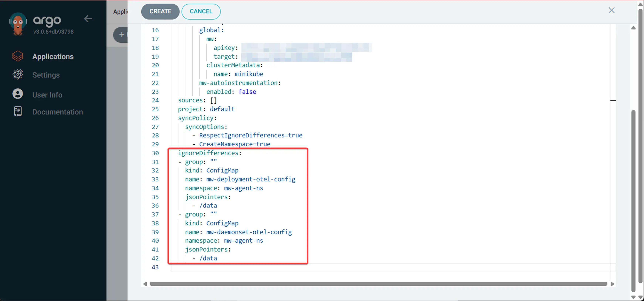644x301 pixels.
Task: Click the up arrow of the vertical scrollbar
Action: [x=633, y=28]
